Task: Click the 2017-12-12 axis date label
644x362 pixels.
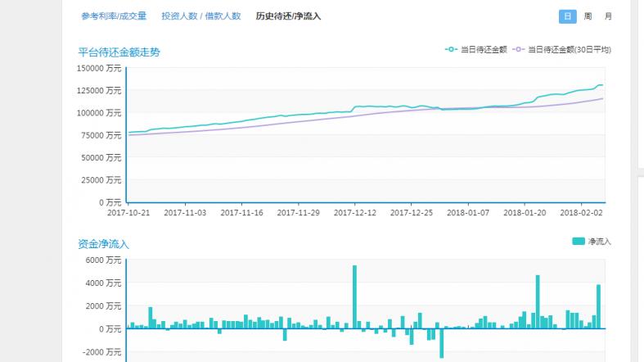Action: 355,212
